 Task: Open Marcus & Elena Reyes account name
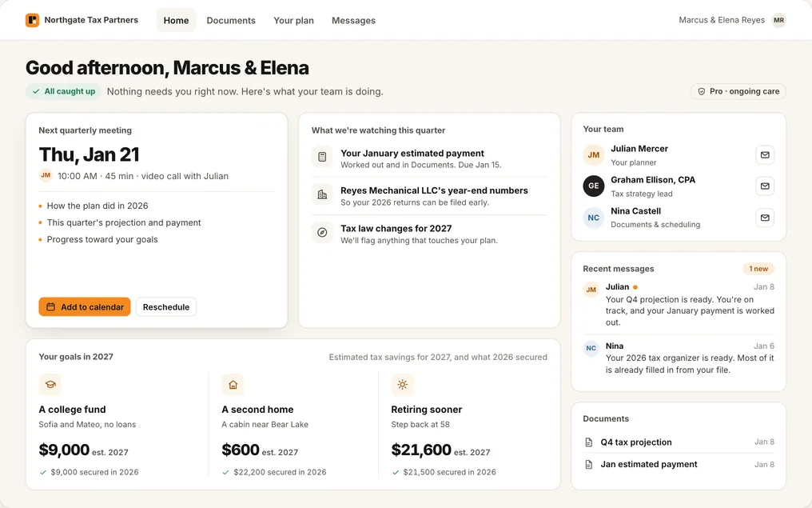click(722, 20)
